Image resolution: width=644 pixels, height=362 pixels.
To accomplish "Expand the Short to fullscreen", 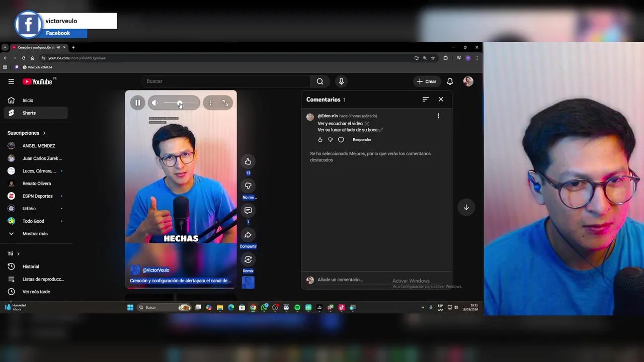I will (225, 103).
